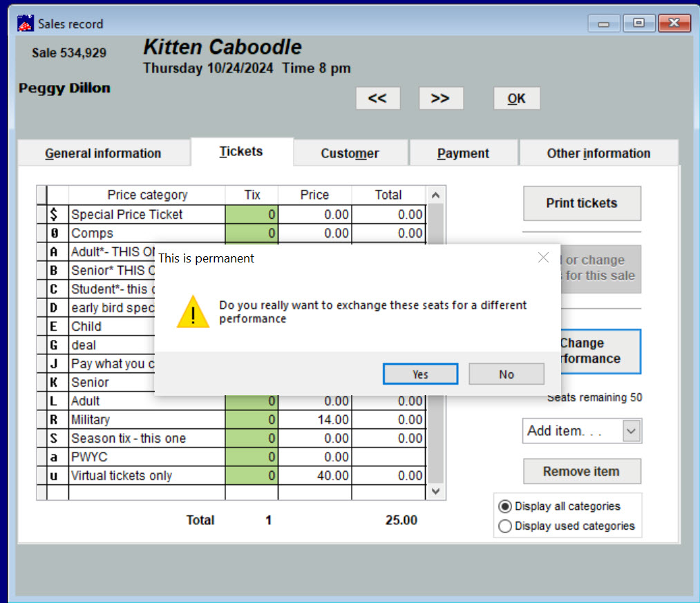Close the Sales record window

[674, 23]
